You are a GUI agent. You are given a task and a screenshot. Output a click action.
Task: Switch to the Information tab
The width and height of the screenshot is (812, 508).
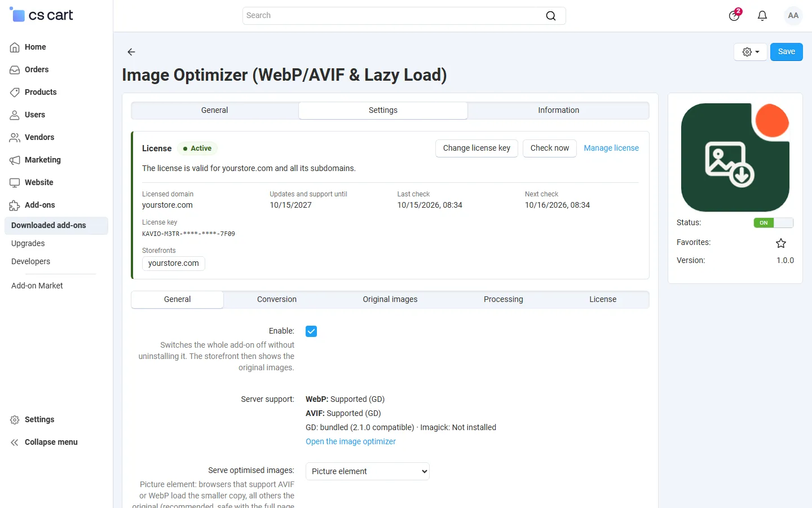pos(558,111)
